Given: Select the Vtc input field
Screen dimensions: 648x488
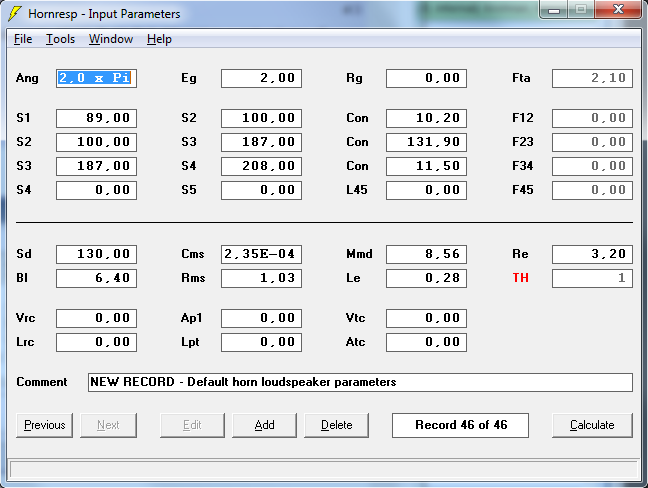Looking at the screenshot, I should (426, 318).
